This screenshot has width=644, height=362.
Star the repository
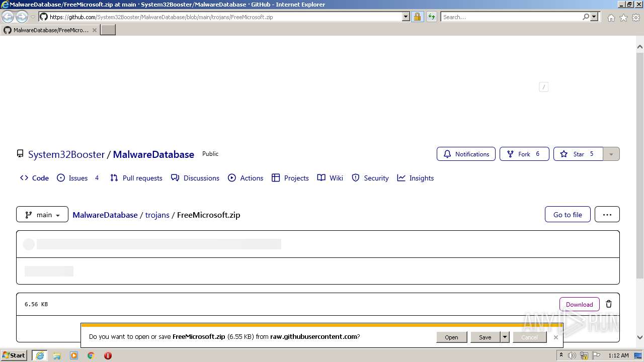pos(578,154)
